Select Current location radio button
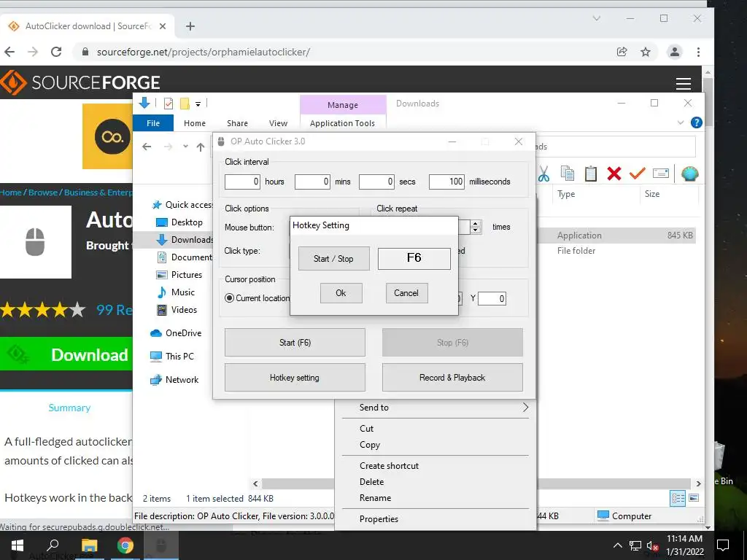747x560 pixels. point(229,298)
